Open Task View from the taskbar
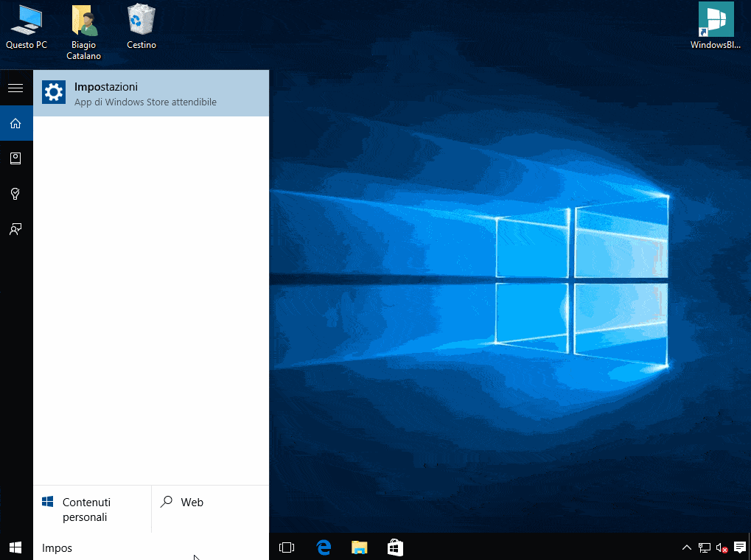Image resolution: width=751 pixels, height=560 pixels. tap(287, 547)
